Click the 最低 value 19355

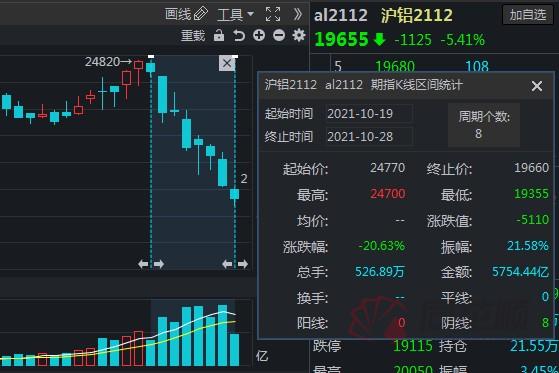(532, 194)
